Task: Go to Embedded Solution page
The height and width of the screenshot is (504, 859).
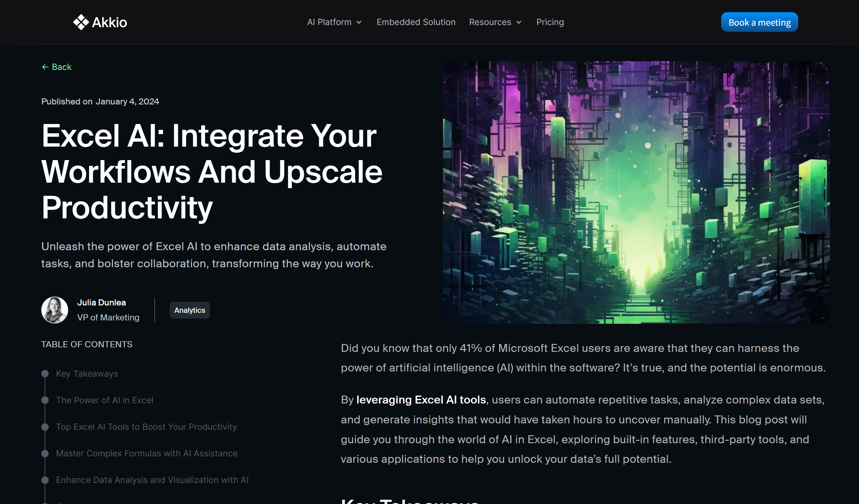Action: [x=416, y=22]
